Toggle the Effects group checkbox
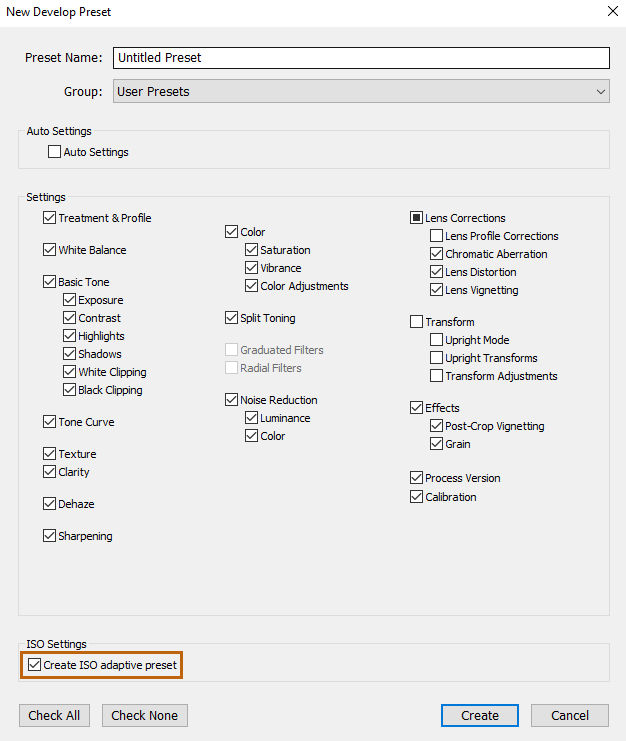Viewport: 626px width, 741px height. coord(416,408)
